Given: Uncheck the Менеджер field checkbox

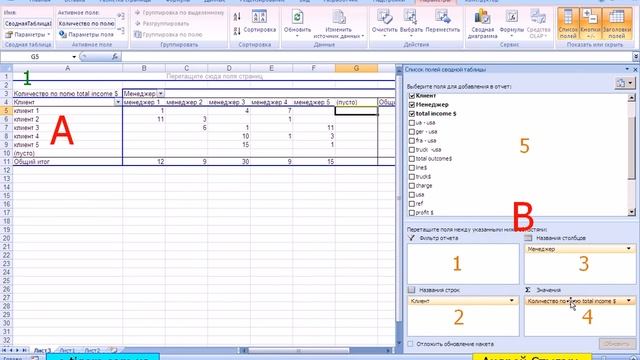Looking at the screenshot, I should tap(411, 105).
